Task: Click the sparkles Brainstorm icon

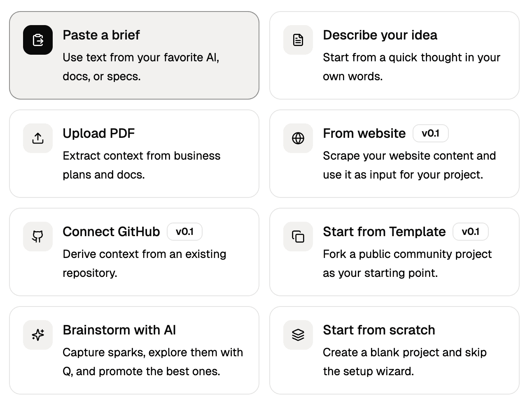Action: click(x=38, y=335)
